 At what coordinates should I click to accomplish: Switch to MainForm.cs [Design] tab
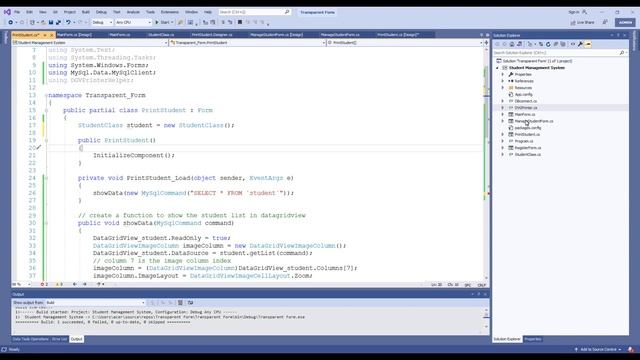[x=74, y=35]
